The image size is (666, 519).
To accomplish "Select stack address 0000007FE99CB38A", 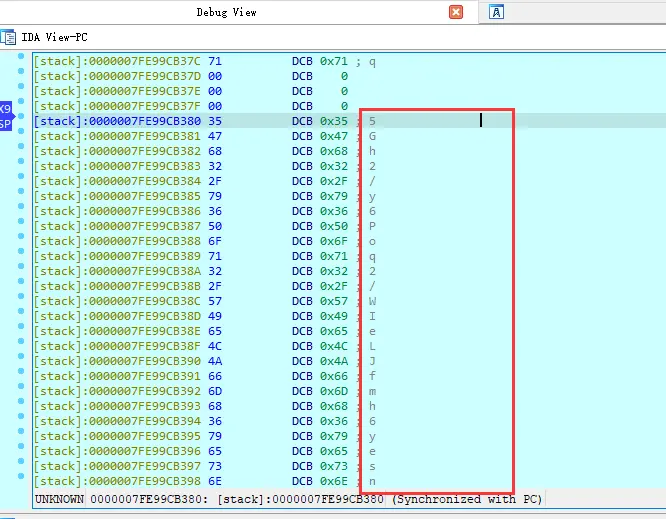I will (x=117, y=271).
